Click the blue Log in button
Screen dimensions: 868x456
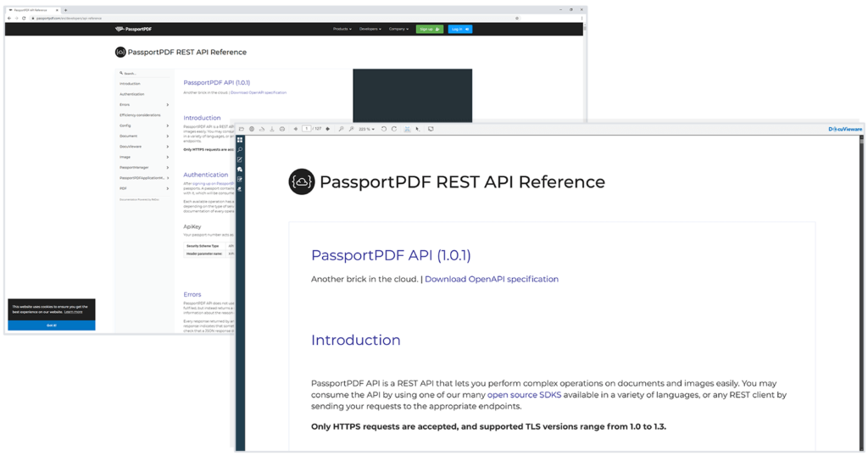pos(460,29)
